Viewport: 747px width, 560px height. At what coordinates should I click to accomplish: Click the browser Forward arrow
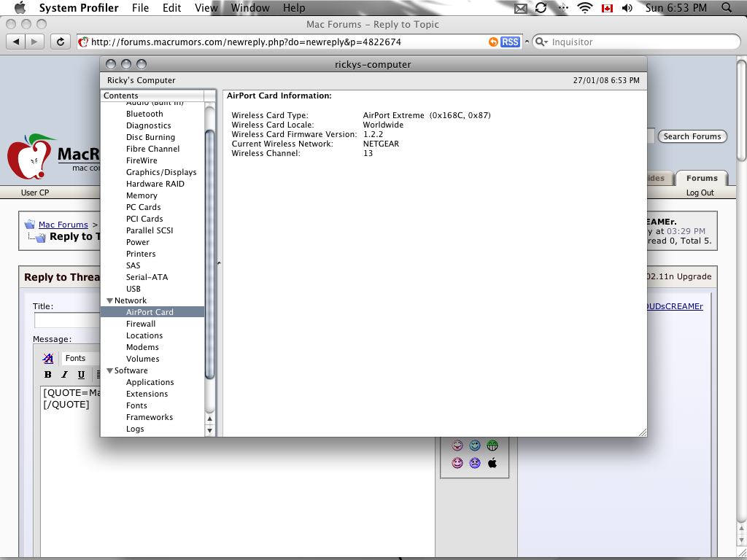(x=34, y=42)
